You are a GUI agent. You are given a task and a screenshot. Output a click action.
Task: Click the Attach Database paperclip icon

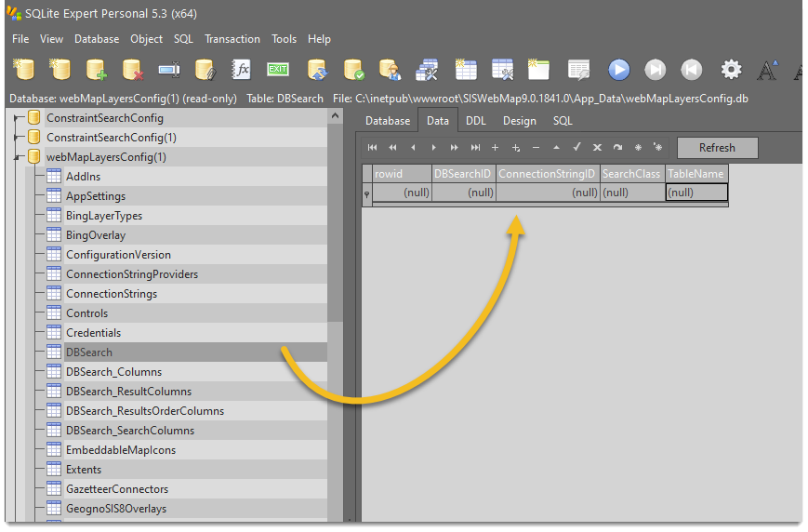point(205,70)
